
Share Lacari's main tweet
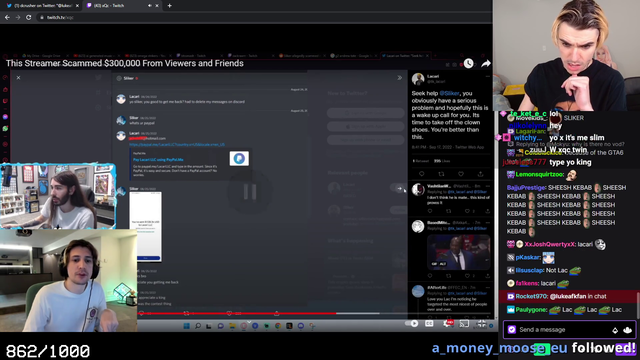(480, 174)
